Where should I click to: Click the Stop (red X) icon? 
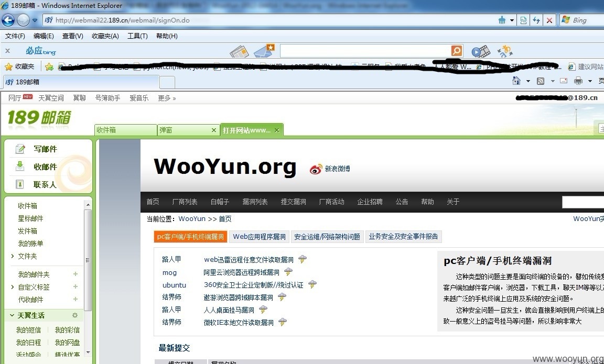(549, 20)
